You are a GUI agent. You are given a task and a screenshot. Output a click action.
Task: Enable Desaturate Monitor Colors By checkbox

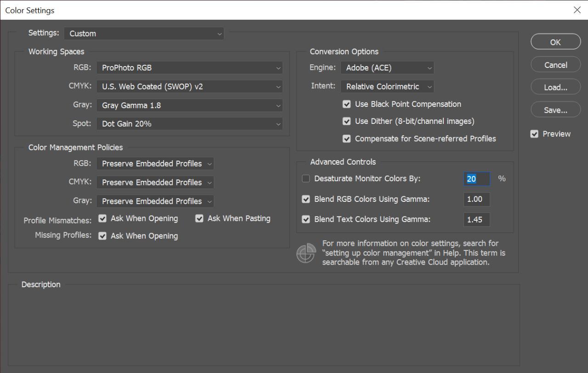(306, 179)
